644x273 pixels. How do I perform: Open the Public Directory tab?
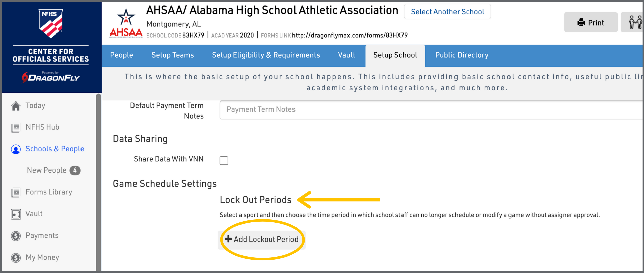[462, 55]
